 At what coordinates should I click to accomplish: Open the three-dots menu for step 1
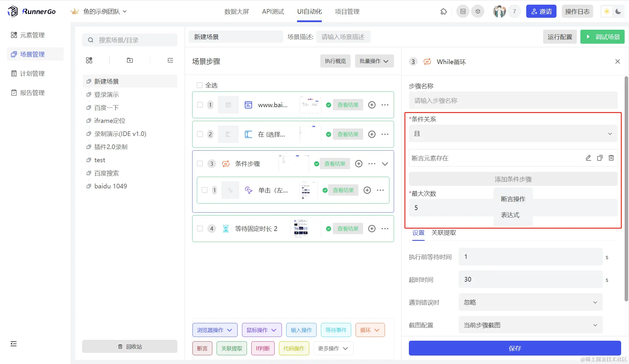(385, 105)
